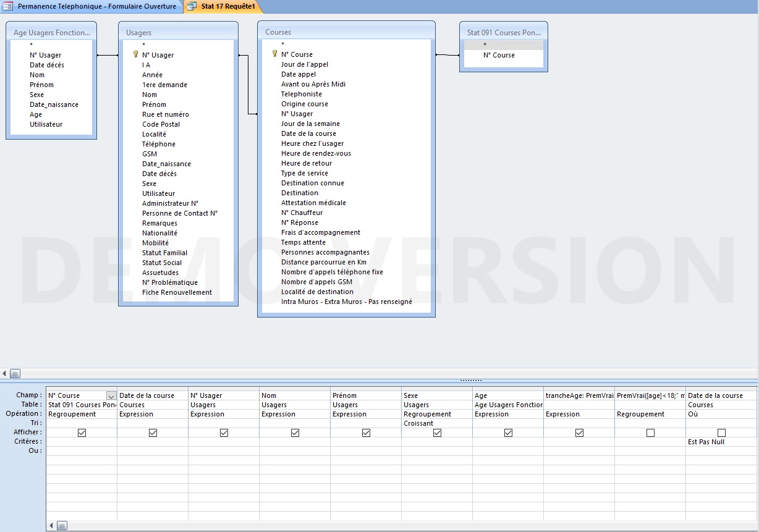759x532 pixels.
Task: Click the table pane horizontal scrollbar thumb
Action: (15, 373)
